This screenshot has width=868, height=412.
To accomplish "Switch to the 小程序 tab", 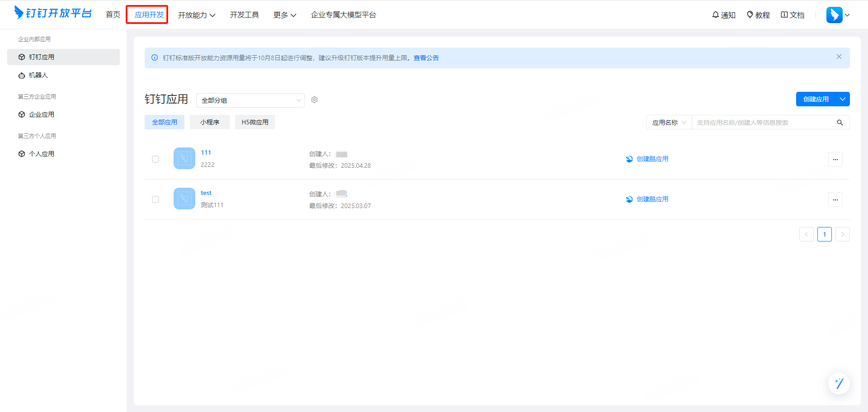I will [x=210, y=122].
